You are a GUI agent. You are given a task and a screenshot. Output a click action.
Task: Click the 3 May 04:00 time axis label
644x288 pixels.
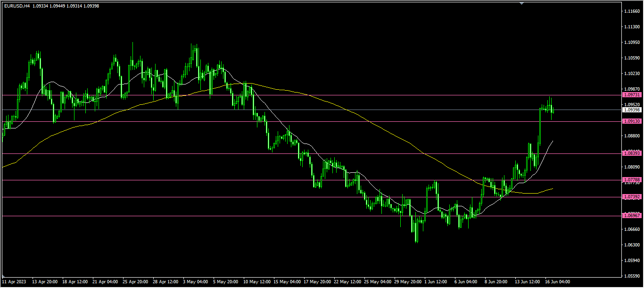(196, 282)
